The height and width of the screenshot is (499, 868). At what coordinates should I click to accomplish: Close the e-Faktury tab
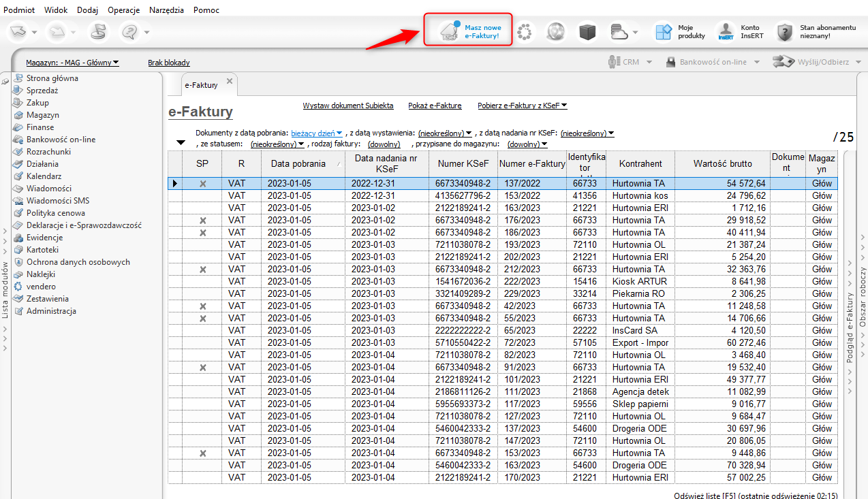click(x=230, y=82)
